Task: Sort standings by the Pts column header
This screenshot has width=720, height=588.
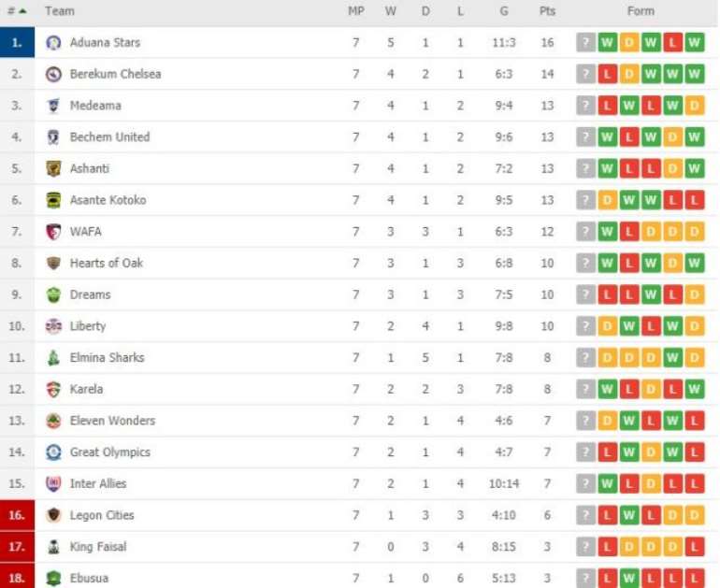Action: (547, 11)
